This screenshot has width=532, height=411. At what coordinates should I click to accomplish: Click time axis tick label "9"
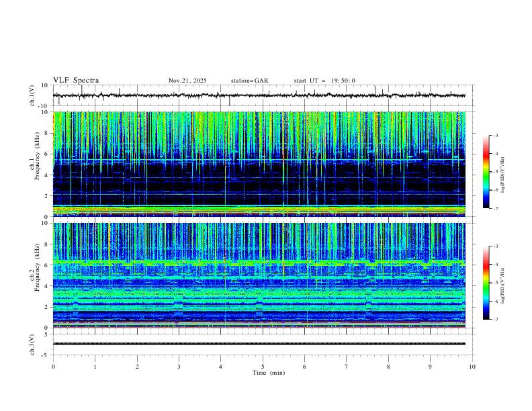point(430,367)
